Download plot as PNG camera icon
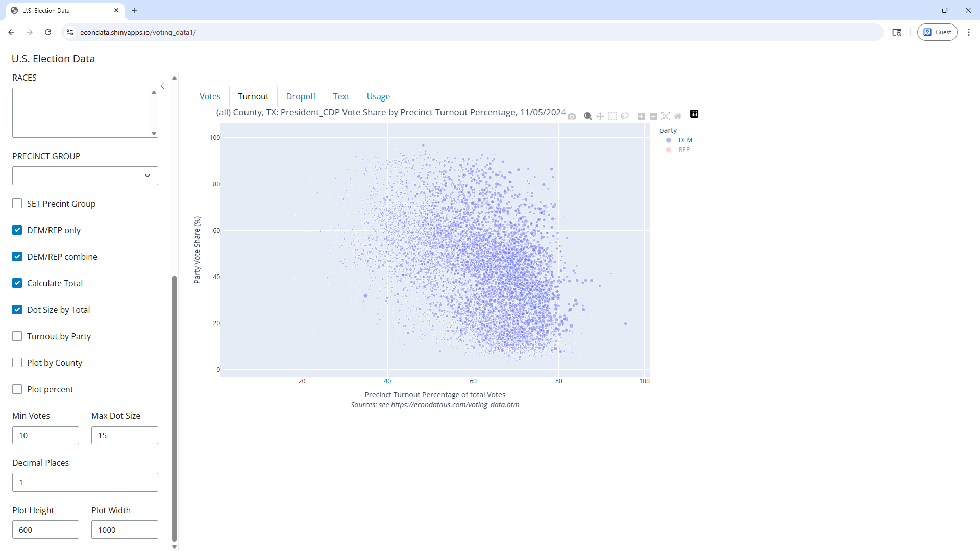980x551 pixels. tap(572, 116)
